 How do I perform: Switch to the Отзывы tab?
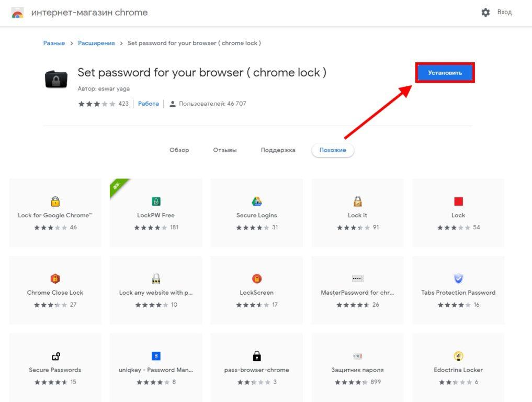224,150
